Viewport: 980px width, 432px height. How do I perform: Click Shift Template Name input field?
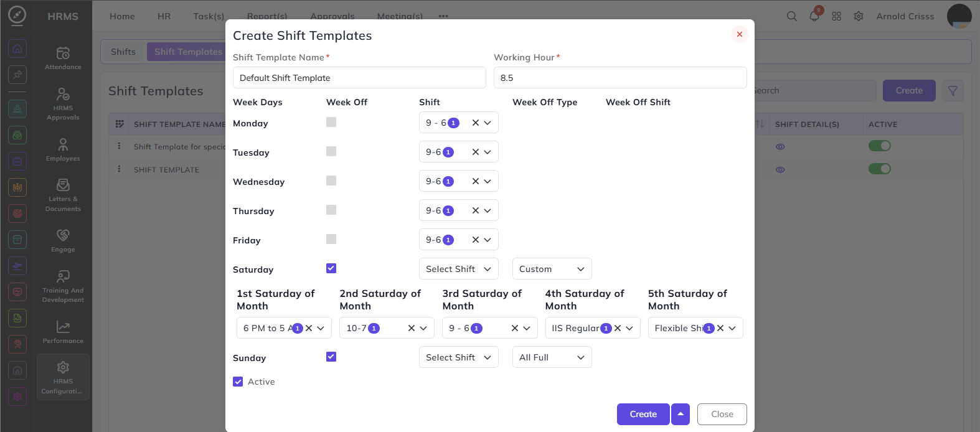click(x=359, y=78)
